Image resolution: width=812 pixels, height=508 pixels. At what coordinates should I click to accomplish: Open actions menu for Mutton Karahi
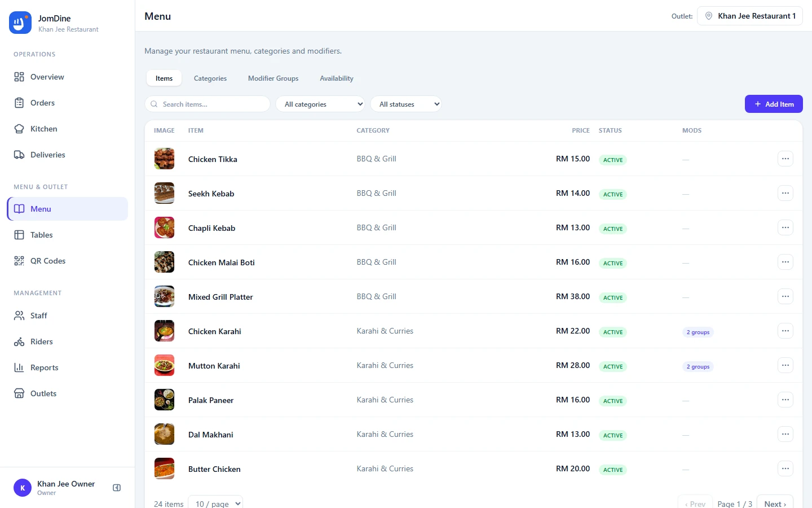(785, 365)
